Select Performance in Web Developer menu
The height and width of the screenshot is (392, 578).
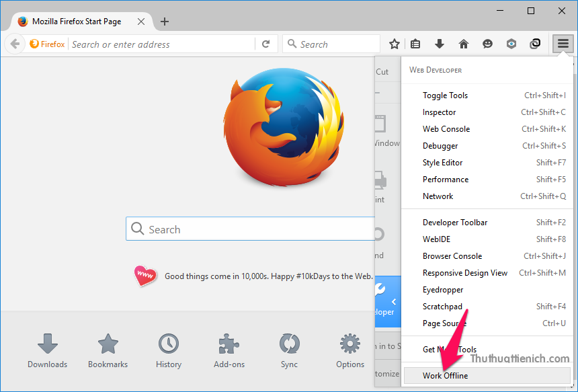487,180
